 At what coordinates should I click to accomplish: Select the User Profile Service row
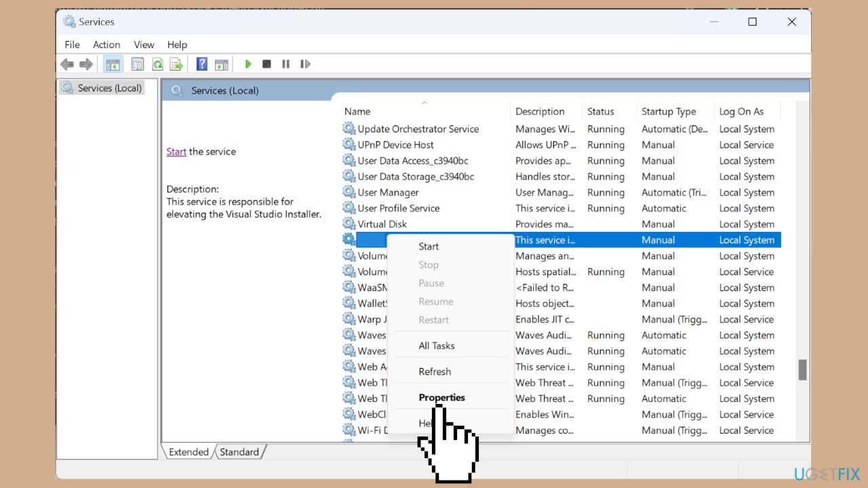[x=561, y=208]
